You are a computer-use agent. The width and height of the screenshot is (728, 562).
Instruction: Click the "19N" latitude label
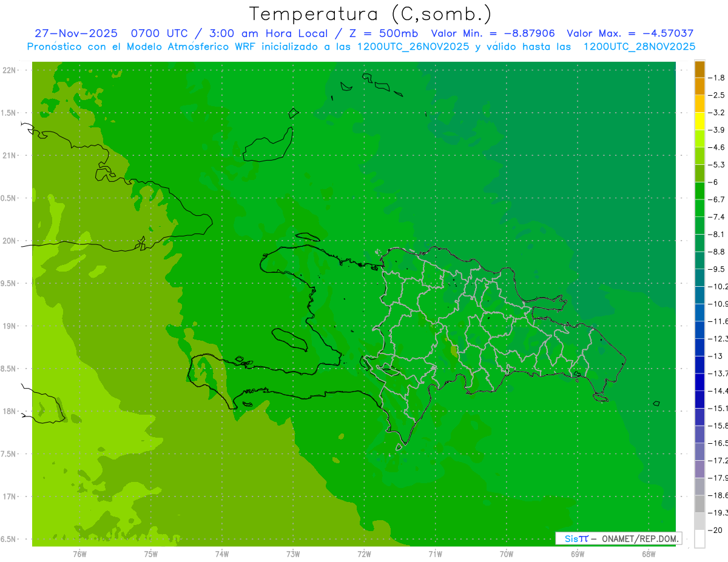coord(8,326)
